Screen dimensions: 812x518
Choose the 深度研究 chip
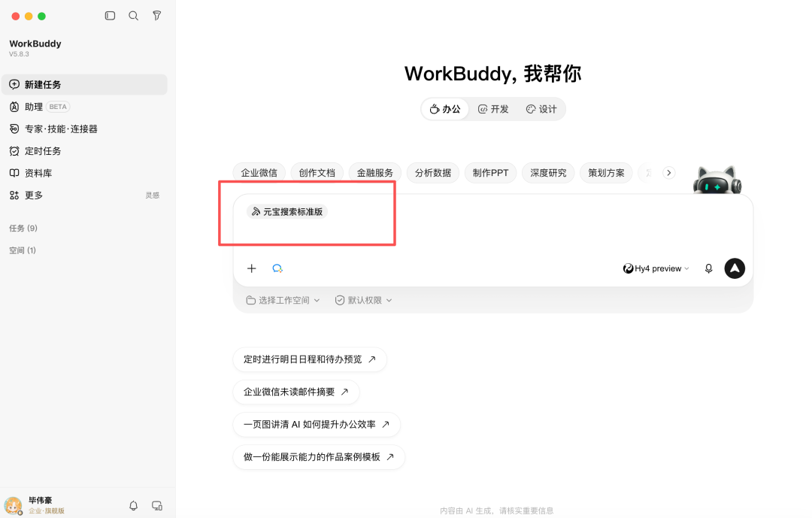click(x=548, y=173)
